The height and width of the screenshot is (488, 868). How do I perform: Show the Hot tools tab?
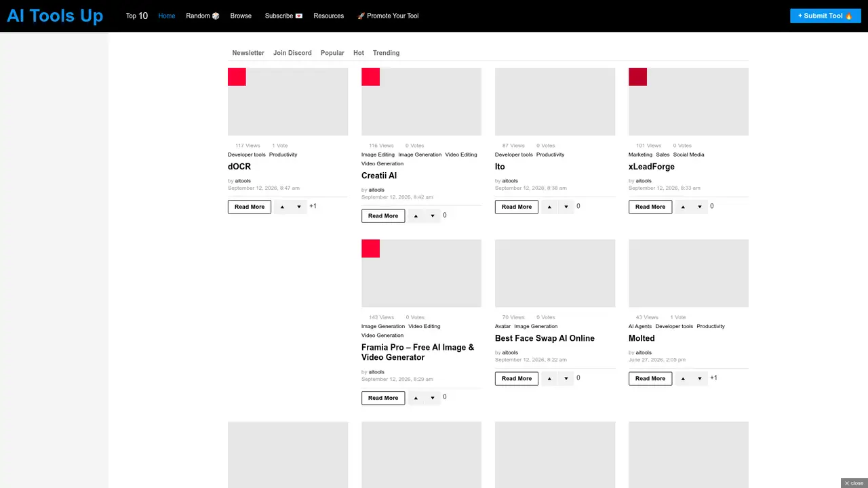359,53
